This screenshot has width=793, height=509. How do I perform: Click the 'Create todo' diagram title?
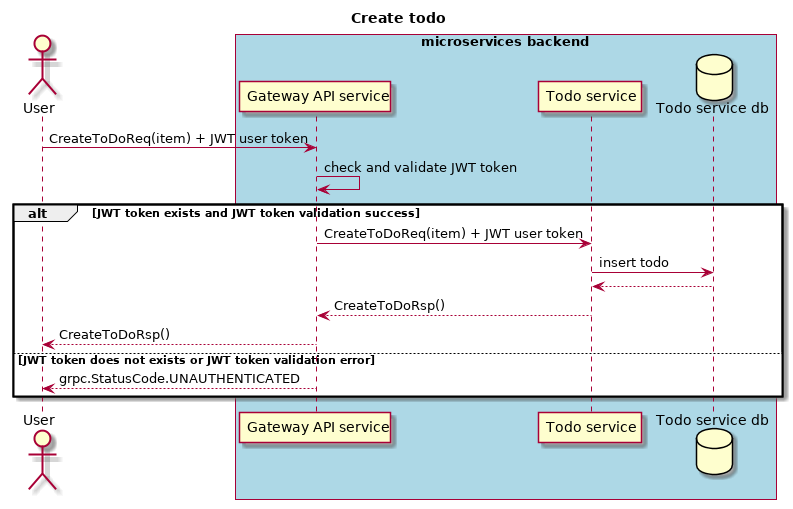[398, 18]
